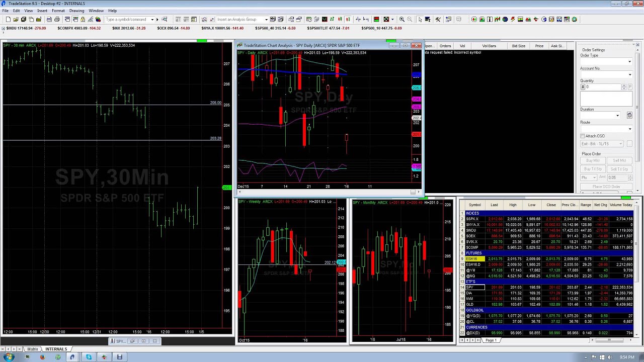The image size is (644, 362).
Task: Open the View menu
Action: pos(29,11)
